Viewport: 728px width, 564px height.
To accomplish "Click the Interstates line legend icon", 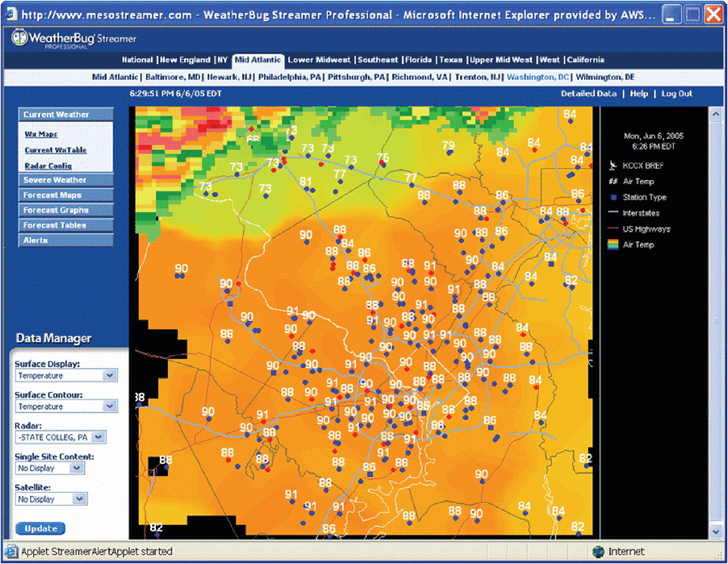I will [613, 213].
